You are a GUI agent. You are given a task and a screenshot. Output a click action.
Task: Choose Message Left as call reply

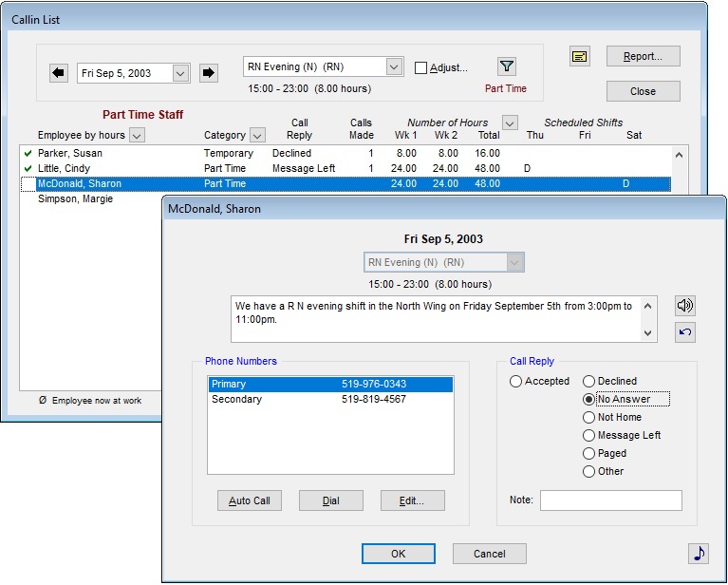point(588,435)
